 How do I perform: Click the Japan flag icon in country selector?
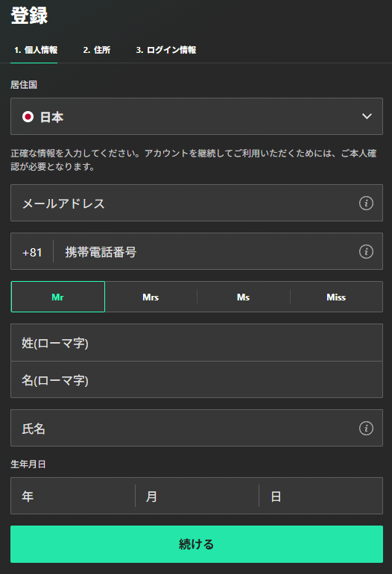tap(28, 117)
